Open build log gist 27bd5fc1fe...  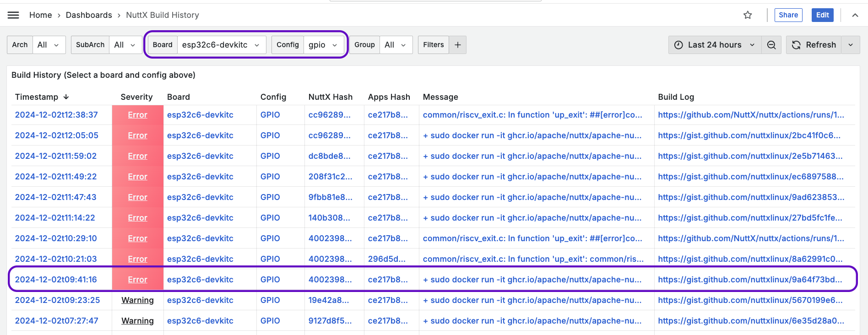tap(750, 218)
